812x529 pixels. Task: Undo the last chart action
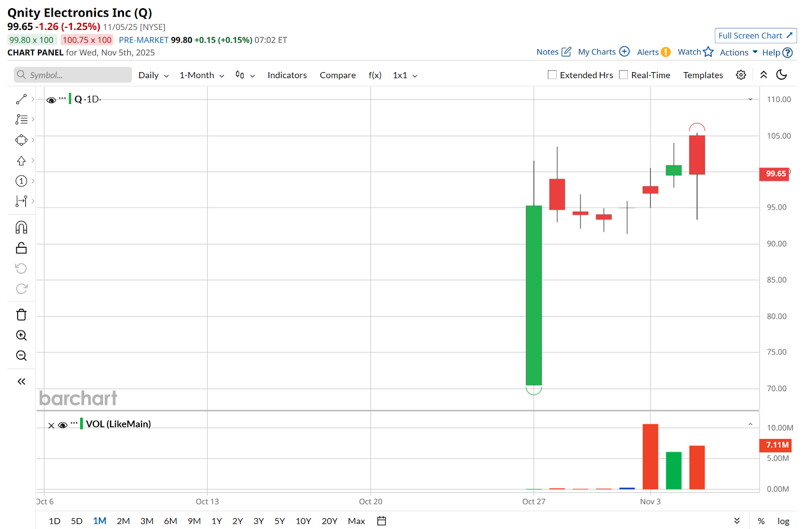pos(21,268)
